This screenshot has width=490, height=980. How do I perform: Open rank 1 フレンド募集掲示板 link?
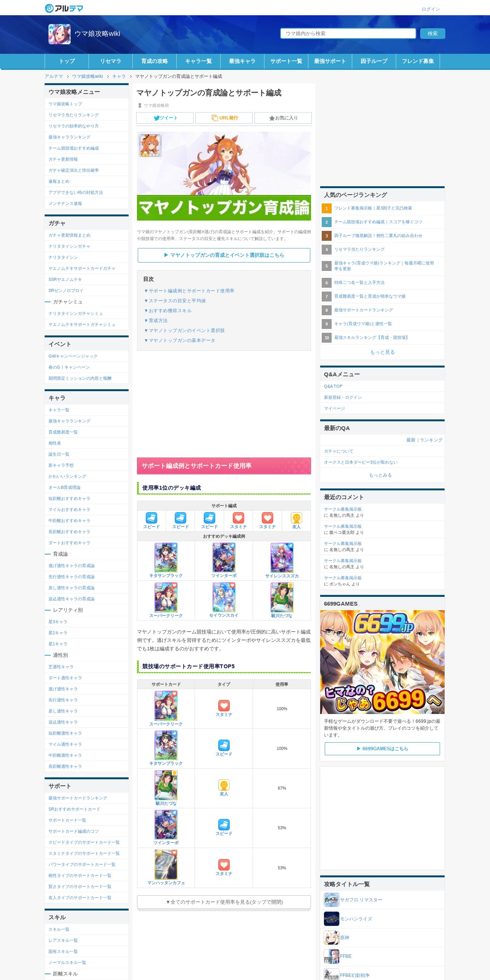(x=373, y=208)
